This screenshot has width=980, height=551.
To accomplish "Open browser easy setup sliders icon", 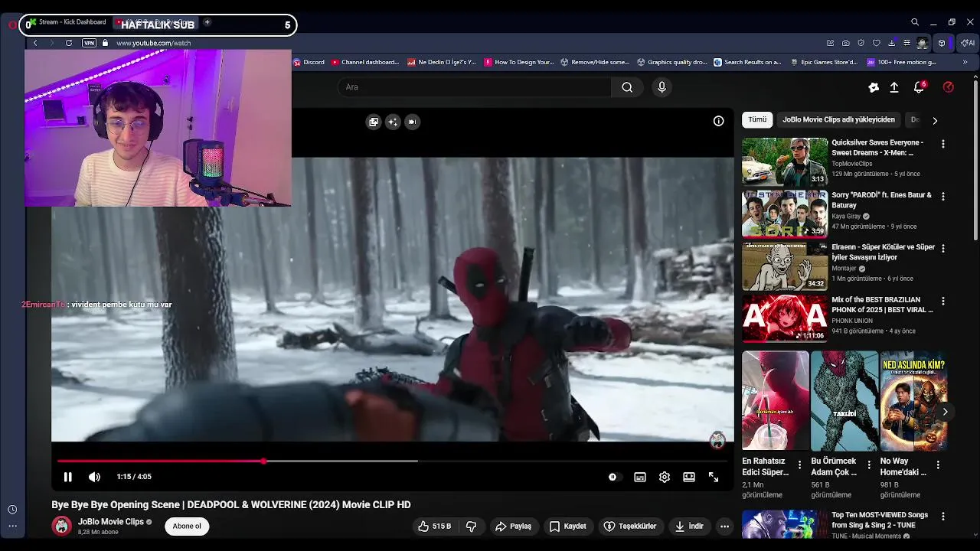I will (x=907, y=43).
